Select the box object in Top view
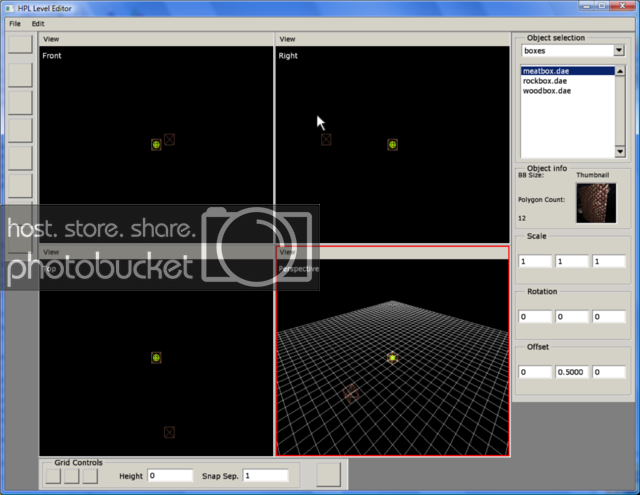This screenshot has height=495, width=640. coord(169,432)
